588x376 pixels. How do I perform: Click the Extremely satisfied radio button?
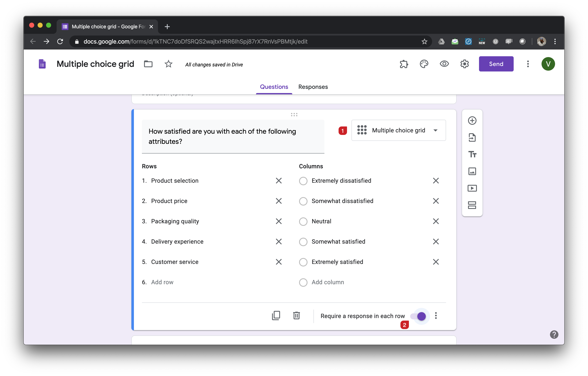pos(303,262)
